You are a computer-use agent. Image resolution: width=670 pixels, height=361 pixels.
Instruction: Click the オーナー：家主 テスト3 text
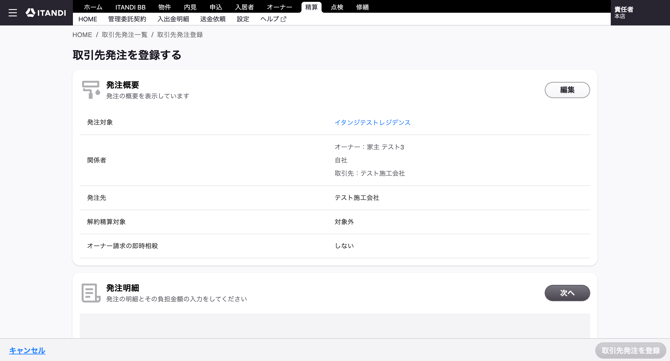pyautogui.click(x=369, y=147)
